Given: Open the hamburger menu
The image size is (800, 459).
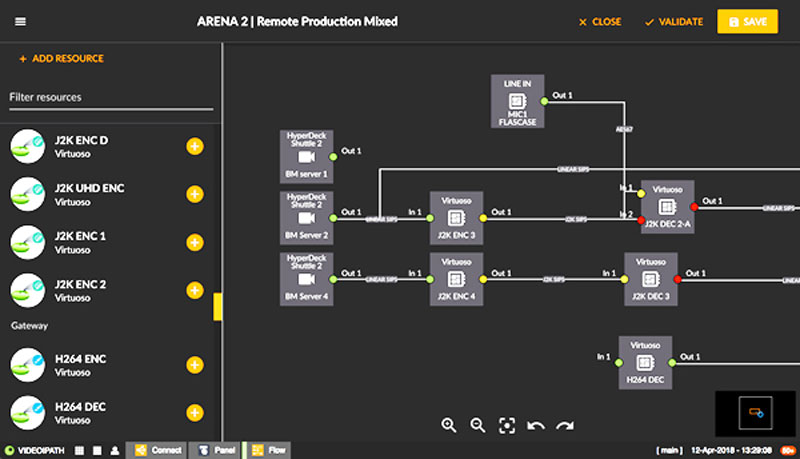Looking at the screenshot, I should click(x=21, y=22).
